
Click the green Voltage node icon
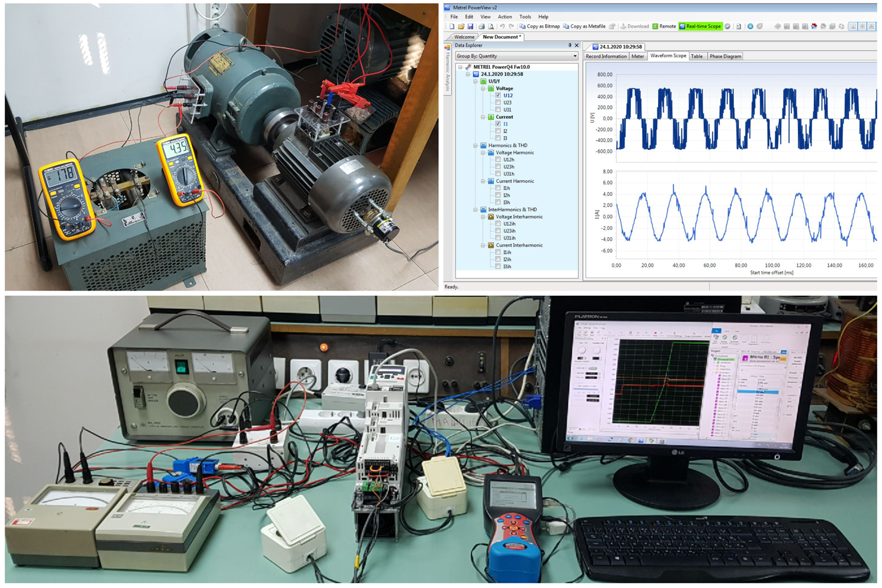click(491, 88)
